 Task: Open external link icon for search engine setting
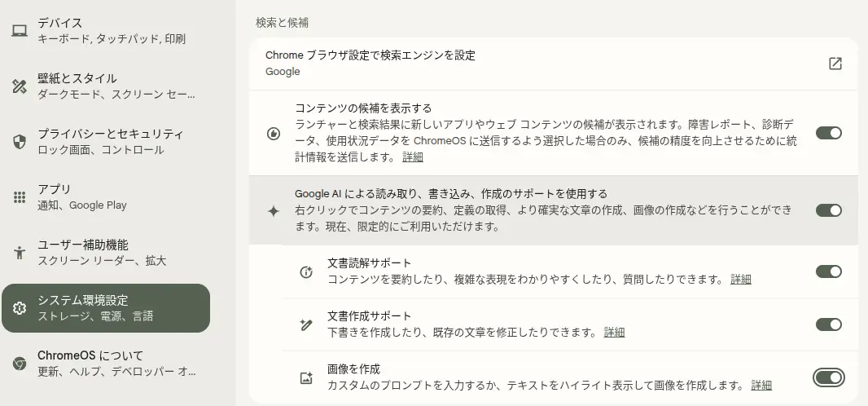835,63
